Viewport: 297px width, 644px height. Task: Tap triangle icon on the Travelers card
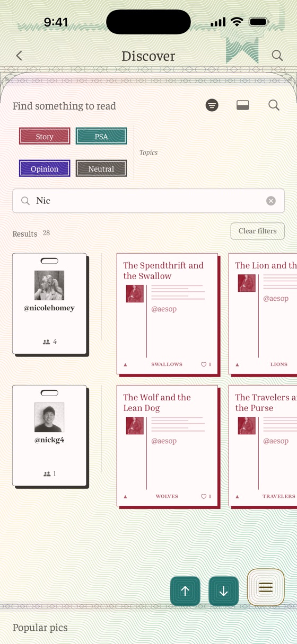[238, 496]
